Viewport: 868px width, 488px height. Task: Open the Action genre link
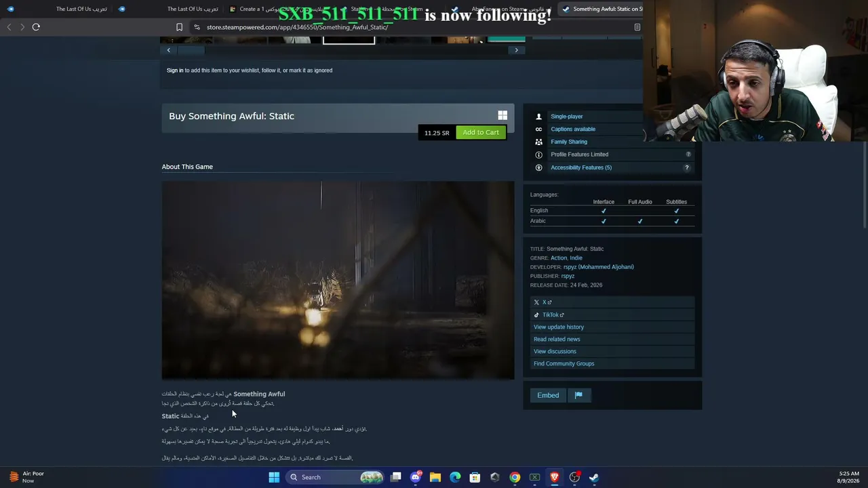click(558, 258)
